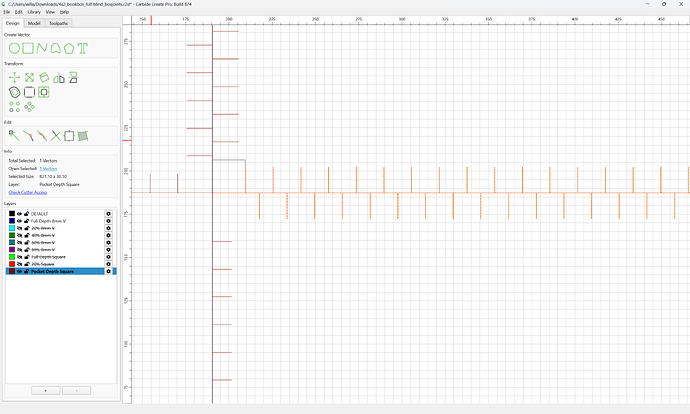Image resolution: width=690 pixels, height=414 pixels.
Task: Activate the Node Edit tool
Action: [x=14, y=136]
